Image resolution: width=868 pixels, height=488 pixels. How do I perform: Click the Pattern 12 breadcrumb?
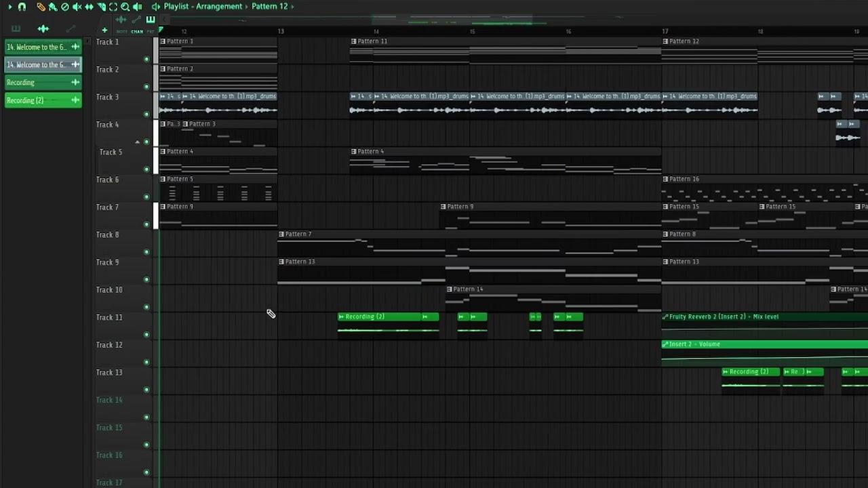click(x=270, y=7)
